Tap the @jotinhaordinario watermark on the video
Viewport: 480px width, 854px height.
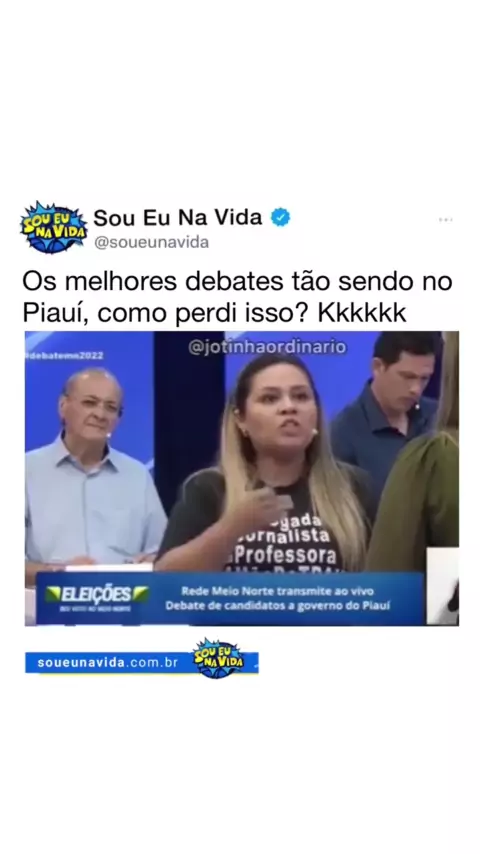[267, 347]
